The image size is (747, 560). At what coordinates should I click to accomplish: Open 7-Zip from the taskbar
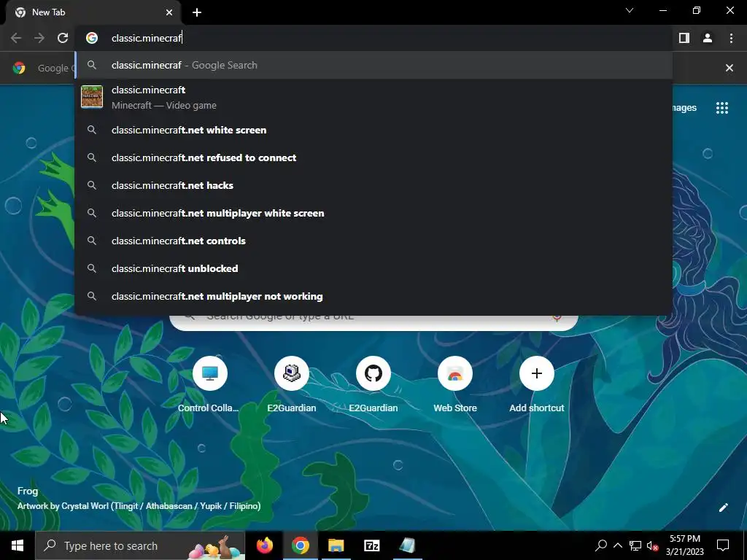point(371,545)
